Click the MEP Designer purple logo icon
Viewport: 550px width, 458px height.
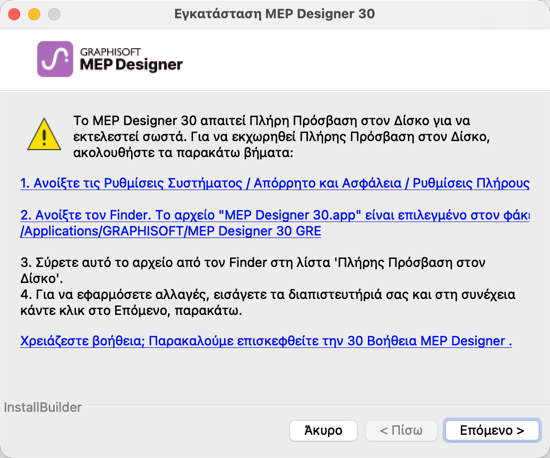pyautogui.click(x=55, y=59)
